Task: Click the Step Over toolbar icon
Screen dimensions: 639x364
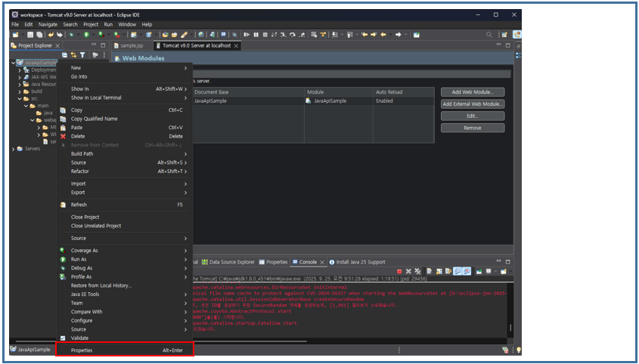Action: click(293, 35)
